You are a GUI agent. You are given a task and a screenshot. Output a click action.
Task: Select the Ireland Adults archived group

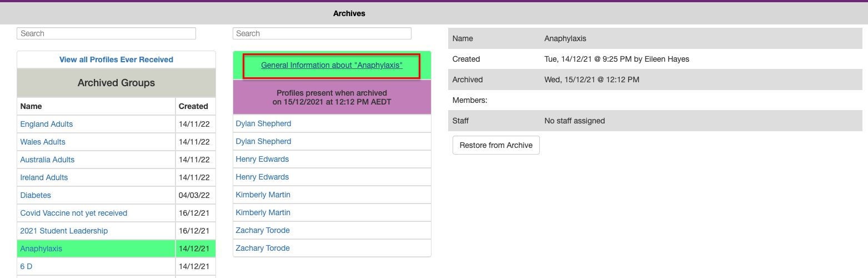coord(44,177)
